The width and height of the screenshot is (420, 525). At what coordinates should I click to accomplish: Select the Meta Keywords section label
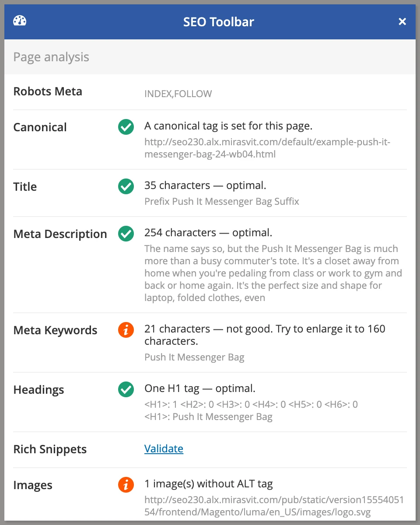(x=55, y=330)
